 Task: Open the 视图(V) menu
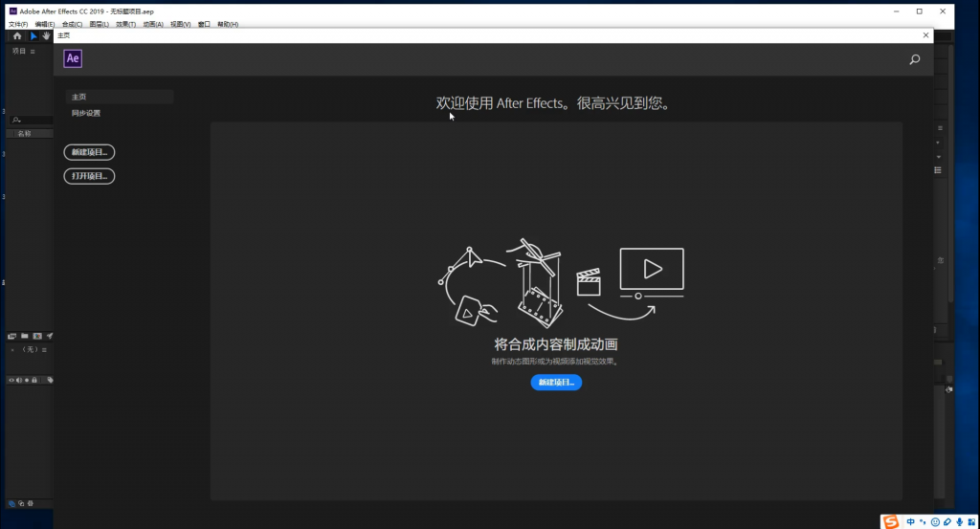pos(181,24)
